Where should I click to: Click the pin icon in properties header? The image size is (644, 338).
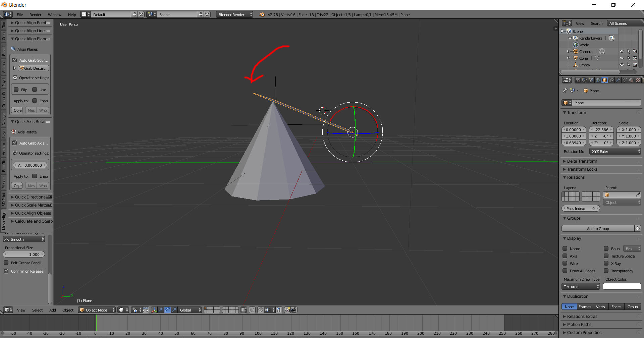point(565,91)
